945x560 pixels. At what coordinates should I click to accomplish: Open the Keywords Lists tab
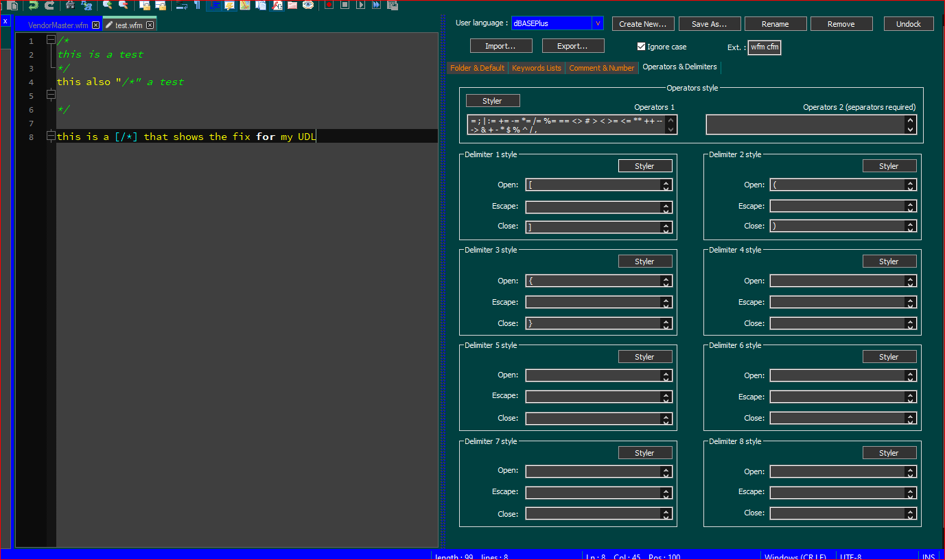[x=536, y=68]
